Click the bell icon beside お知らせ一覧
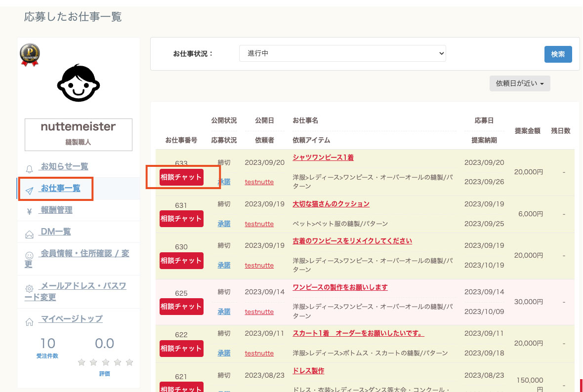Viewport: 583px width, 392px height. 29,169
